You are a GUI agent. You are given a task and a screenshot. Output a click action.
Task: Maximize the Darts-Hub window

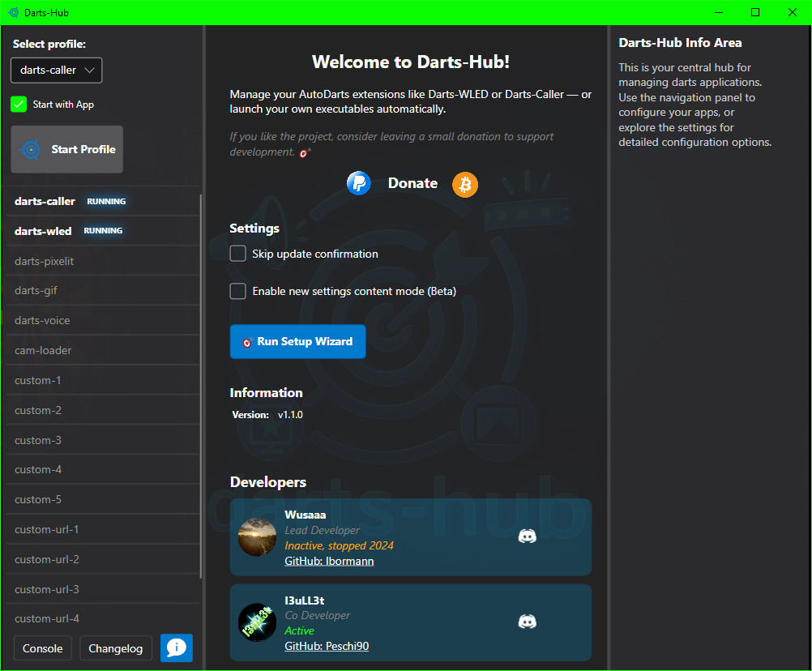(x=755, y=12)
